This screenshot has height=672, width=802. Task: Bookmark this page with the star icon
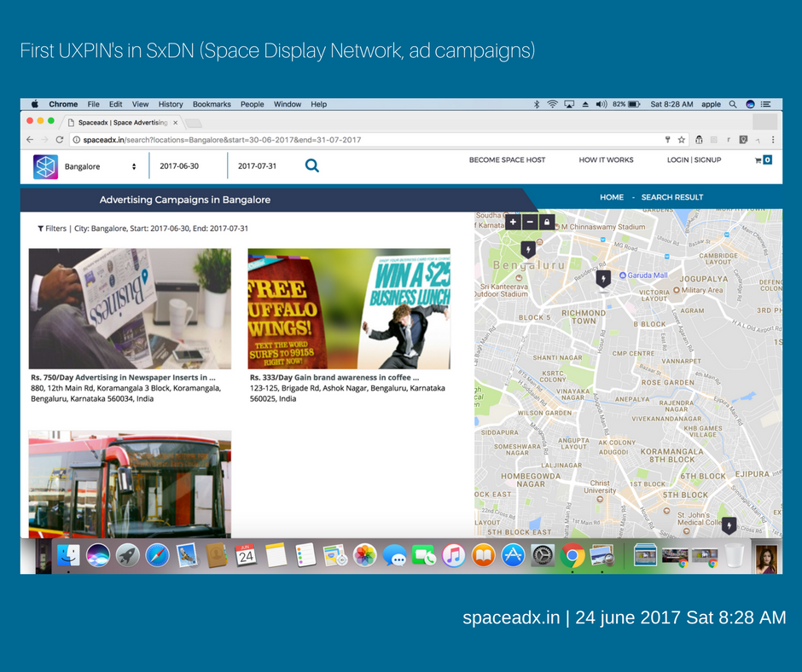coord(682,140)
